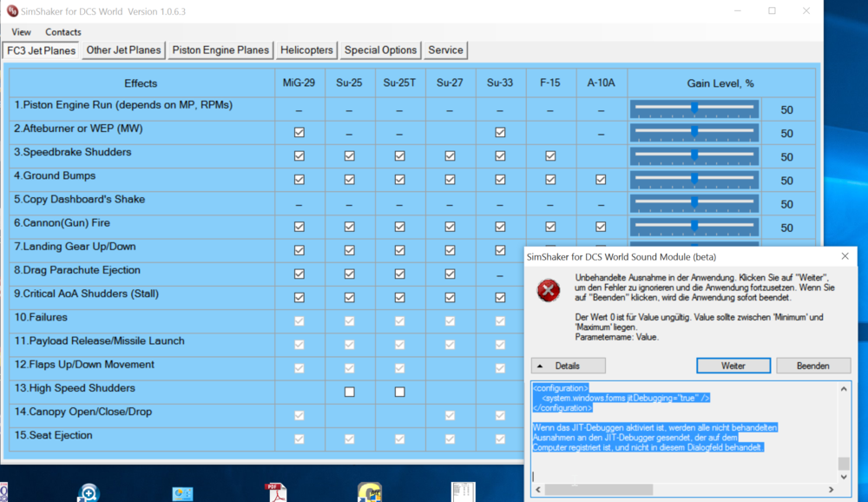Toggle Su-33 Critical AoA Shudders checkbox

pos(500,298)
